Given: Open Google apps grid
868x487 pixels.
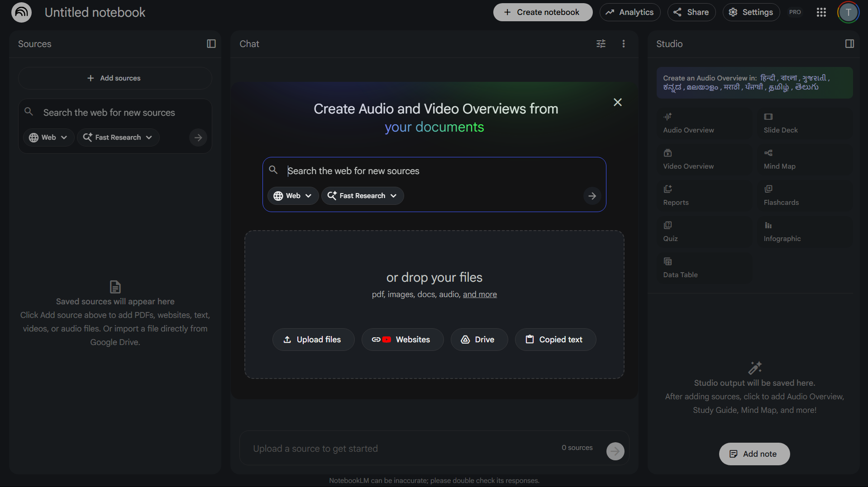Looking at the screenshot, I should pos(821,12).
